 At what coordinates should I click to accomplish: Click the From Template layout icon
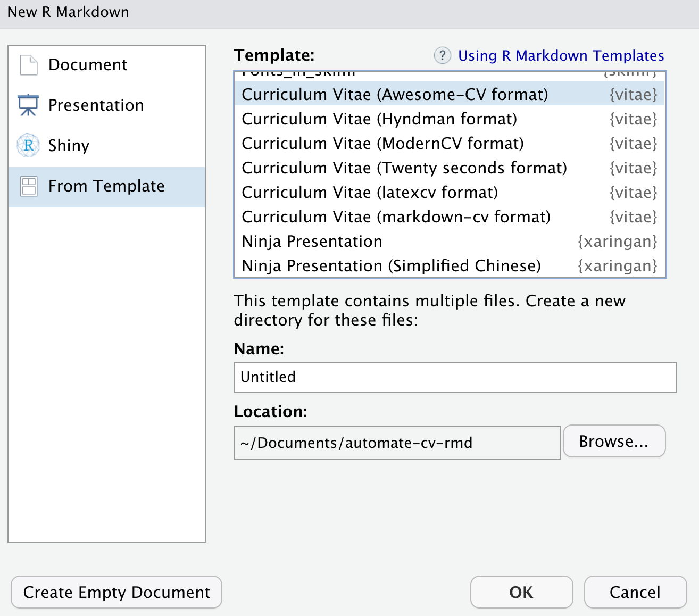click(x=29, y=186)
